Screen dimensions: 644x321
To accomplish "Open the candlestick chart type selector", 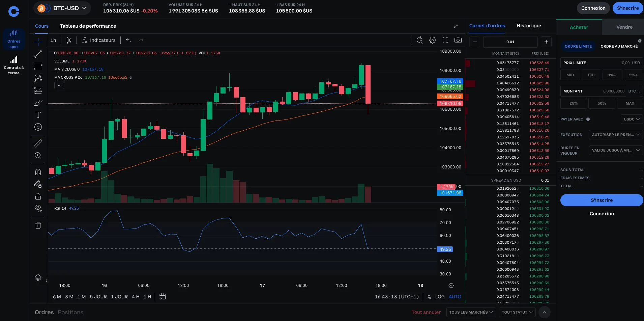I will pos(69,40).
